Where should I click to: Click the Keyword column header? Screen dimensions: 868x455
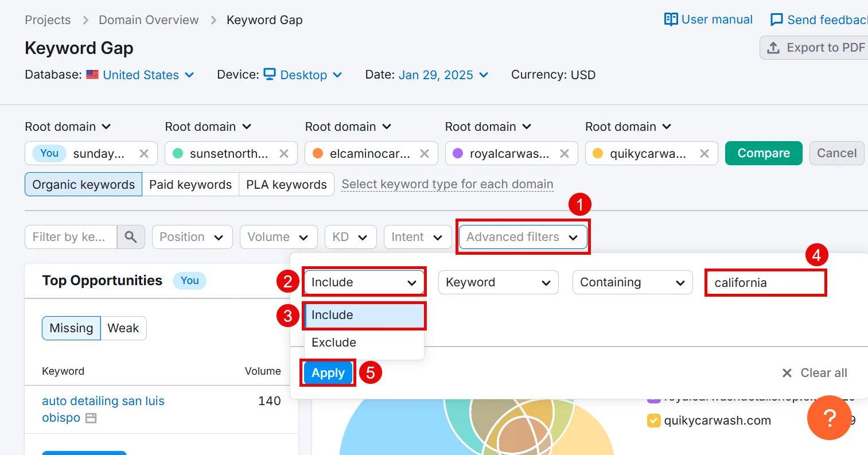pos(63,371)
